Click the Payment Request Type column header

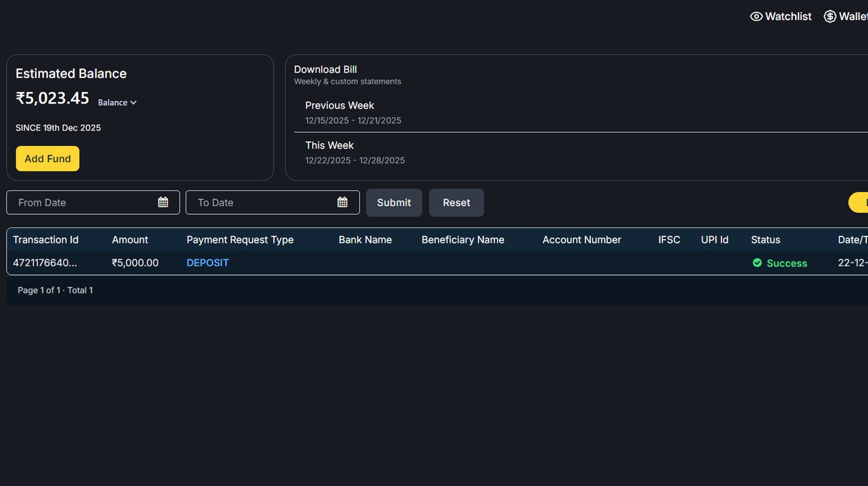click(x=240, y=240)
